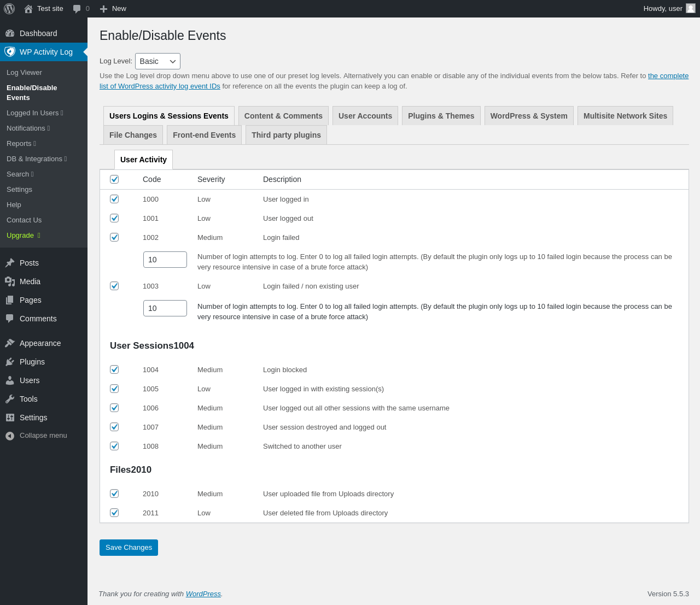Click the New plus icon
The width and height of the screenshot is (700, 605).
103,9
